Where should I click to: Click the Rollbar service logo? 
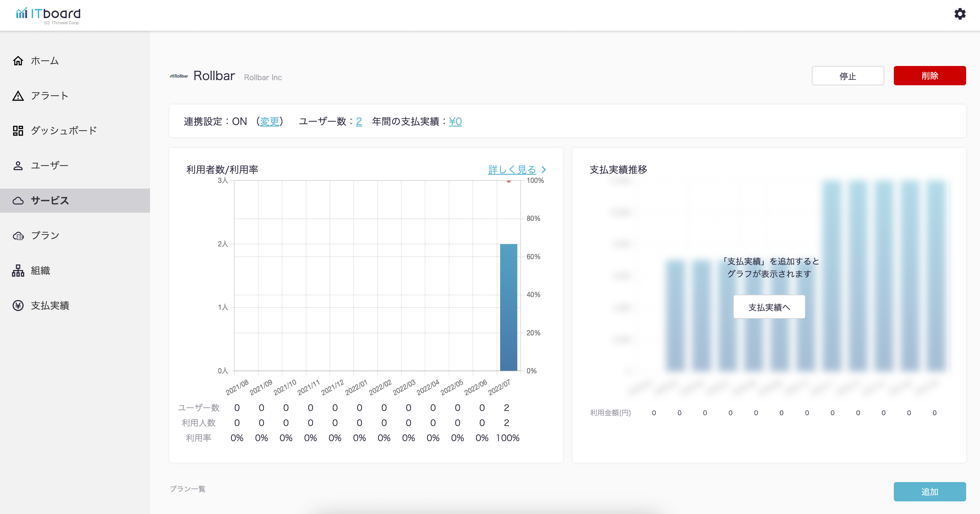pos(179,76)
